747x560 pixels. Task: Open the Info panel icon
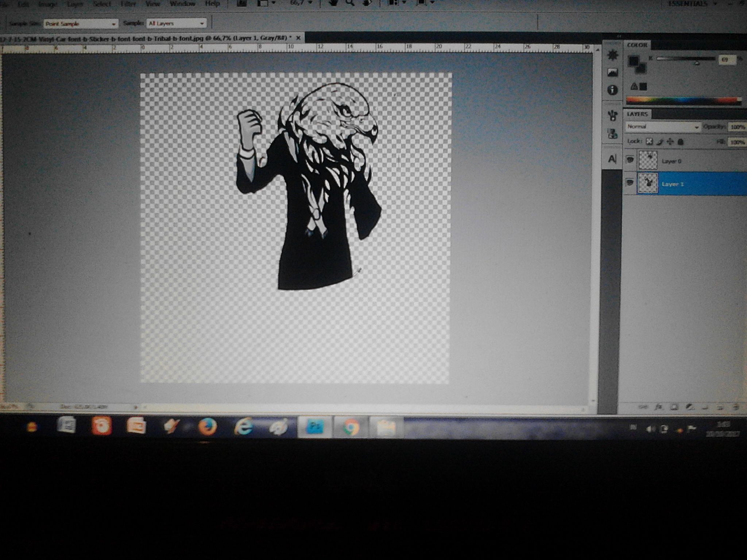(613, 90)
